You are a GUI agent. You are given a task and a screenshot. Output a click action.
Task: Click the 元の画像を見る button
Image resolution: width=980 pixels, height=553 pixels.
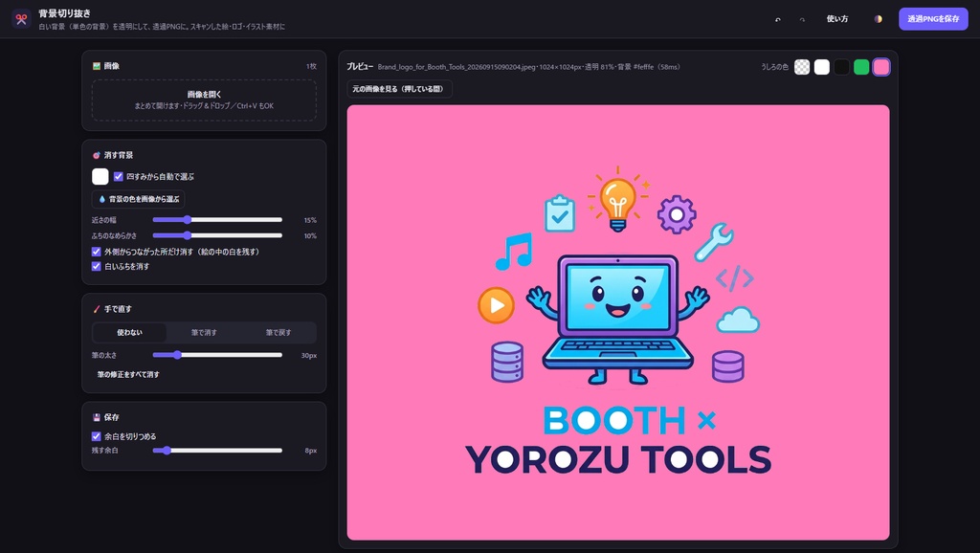click(x=399, y=89)
